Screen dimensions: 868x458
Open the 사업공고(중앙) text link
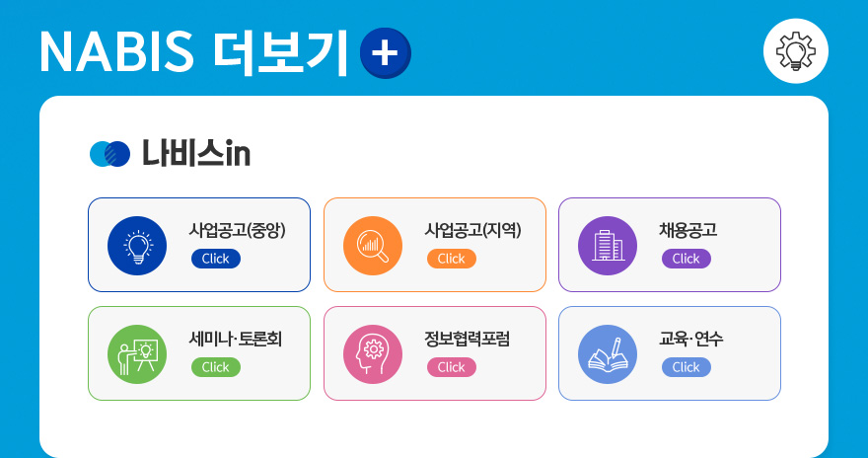[238, 230]
